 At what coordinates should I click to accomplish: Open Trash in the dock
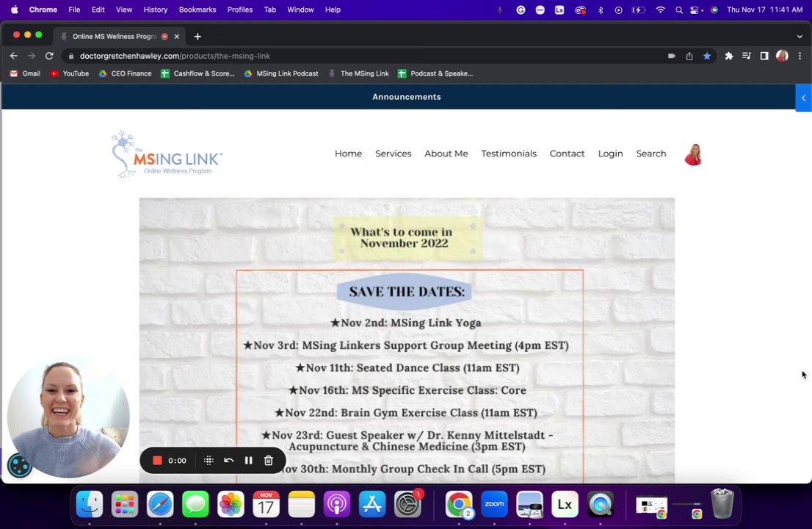[722, 503]
